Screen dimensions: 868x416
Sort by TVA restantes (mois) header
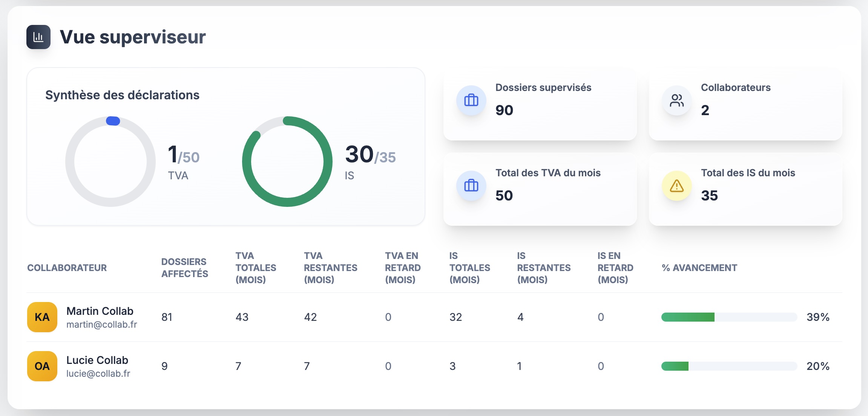click(x=330, y=268)
